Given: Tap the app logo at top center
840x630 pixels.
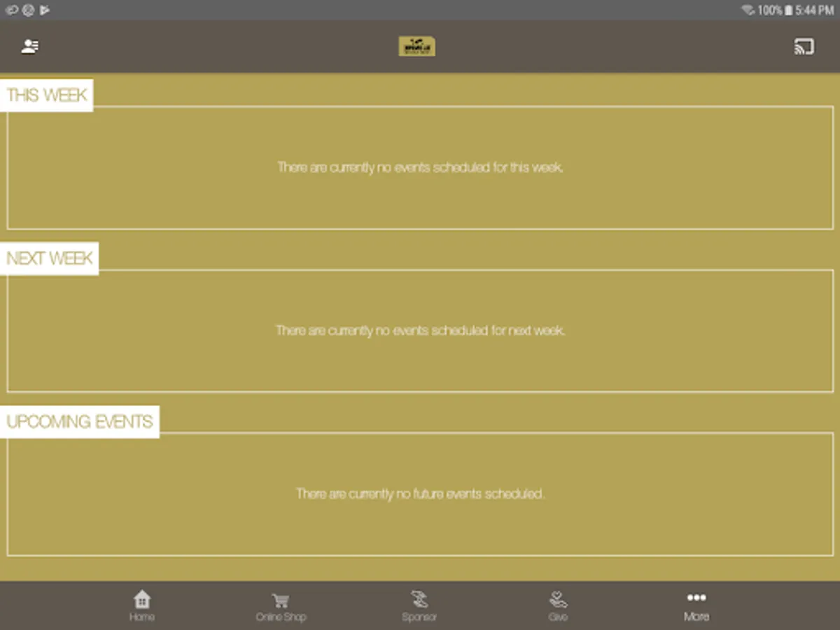Looking at the screenshot, I should coord(416,46).
